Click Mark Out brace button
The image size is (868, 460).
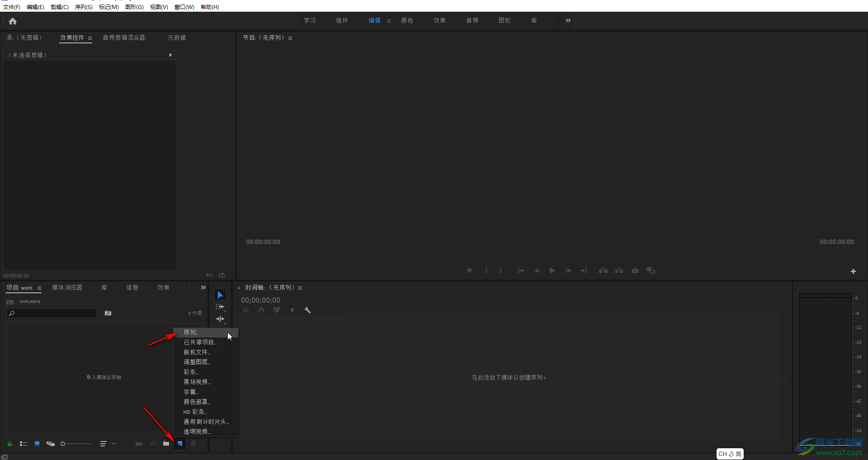pos(500,271)
